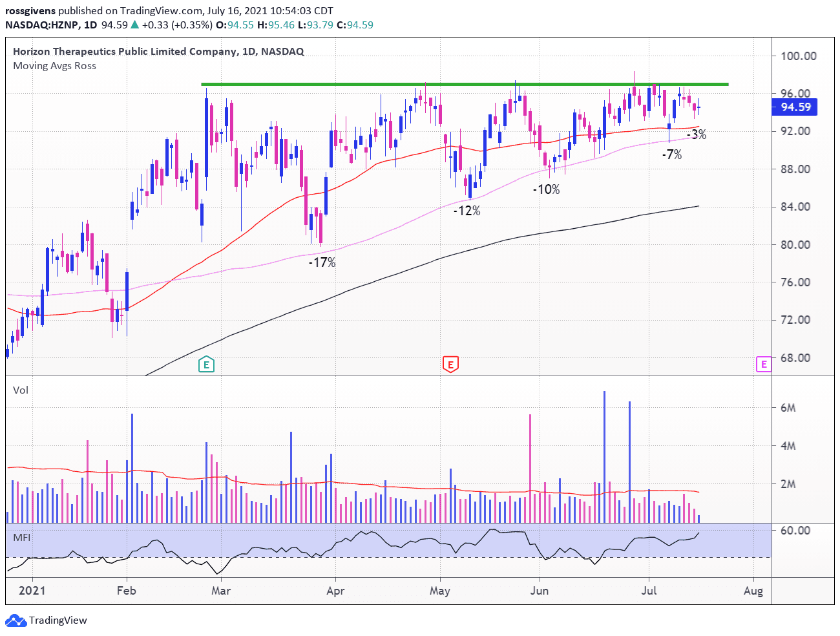Click the Jul label on the time axis
Screen dimensions: 840x636
650,591
